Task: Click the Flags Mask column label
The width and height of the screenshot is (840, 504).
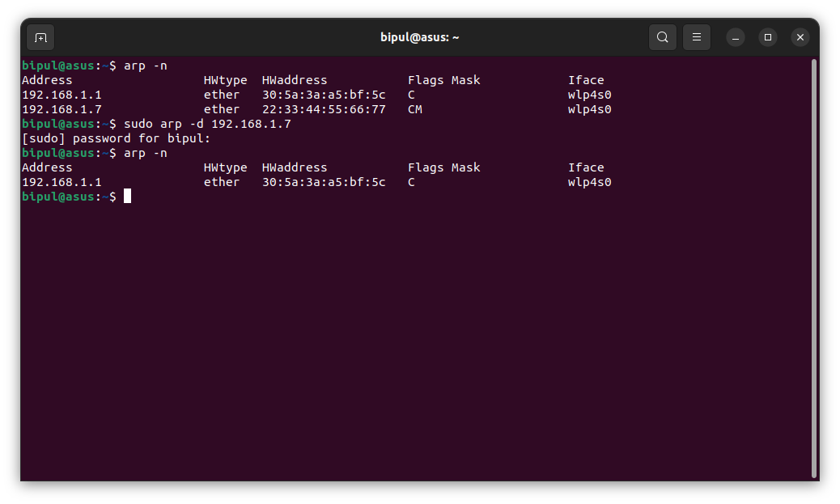Action: point(445,79)
